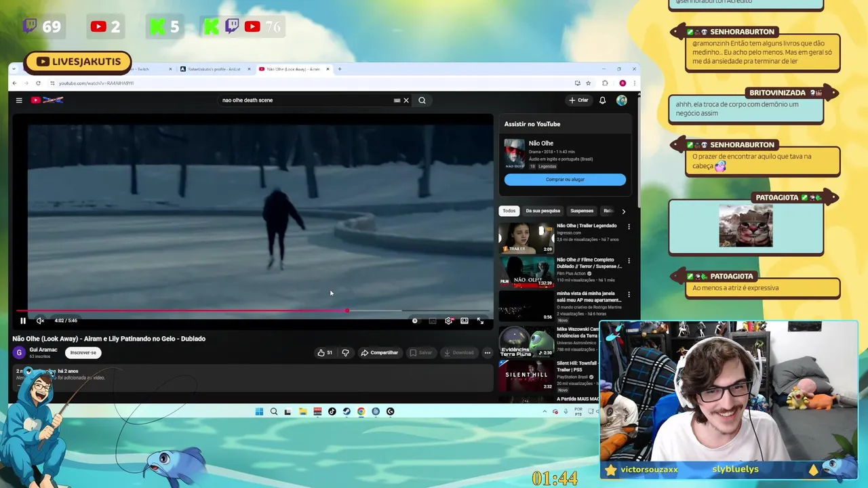Click the Salvar save button

420,352
